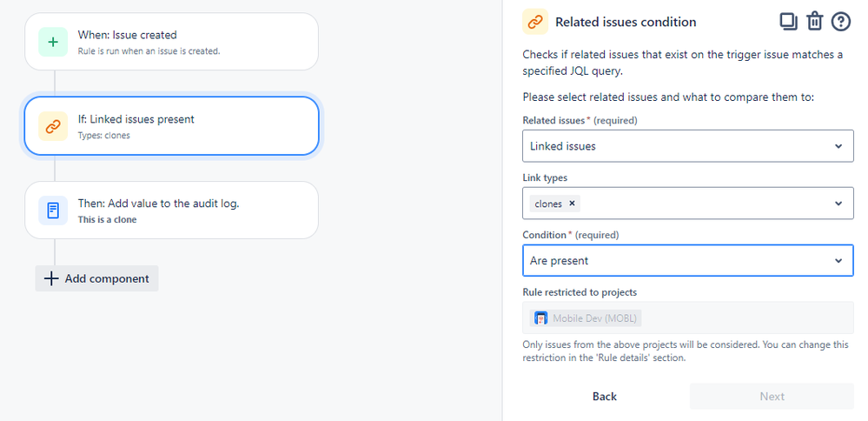Expand the Link types dropdown

pyautogui.click(x=838, y=204)
